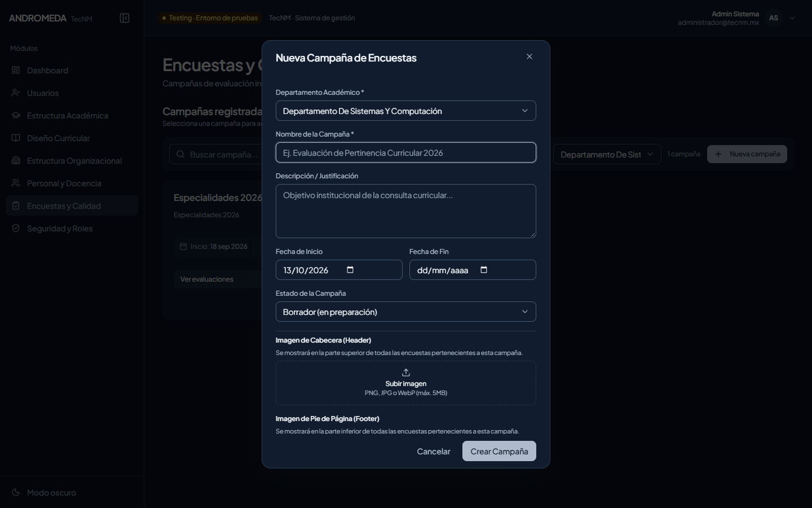Toggle Modo oscuro in the sidebar
The height and width of the screenshot is (508, 812).
(72, 493)
